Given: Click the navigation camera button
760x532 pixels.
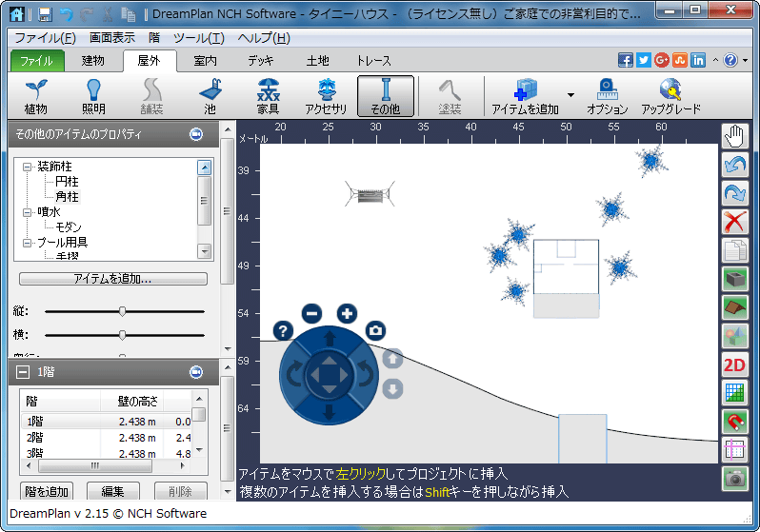Looking at the screenshot, I should tap(375, 331).
